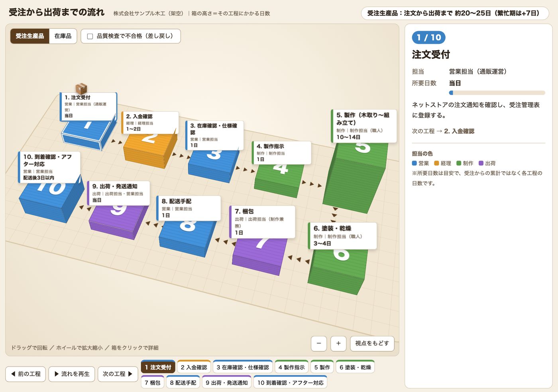The width and height of the screenshot is (558, 392).
Task: Enable 品質検査で不合格 checkbox
Action: point(90,36)
